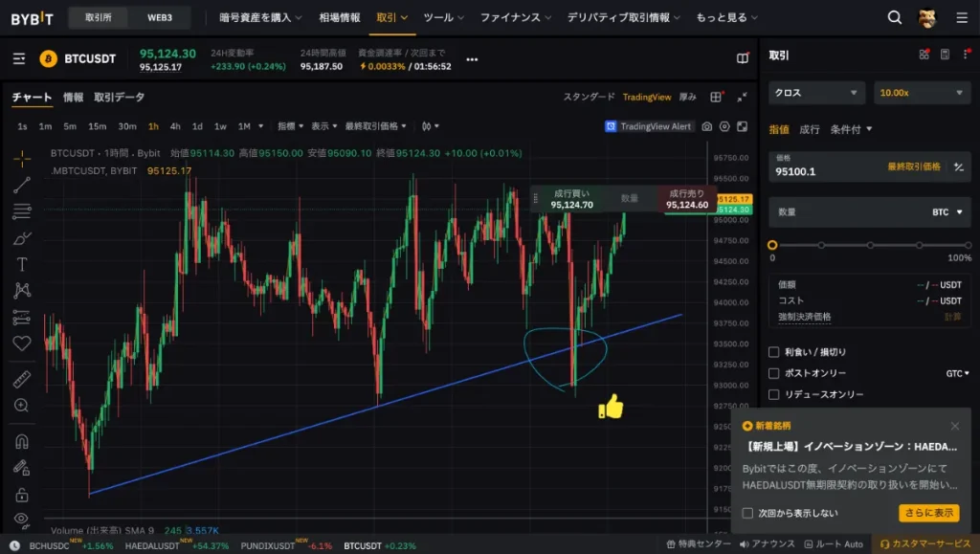
Task: Click the 成行売り market sell button
Action: tap(687, 199)
